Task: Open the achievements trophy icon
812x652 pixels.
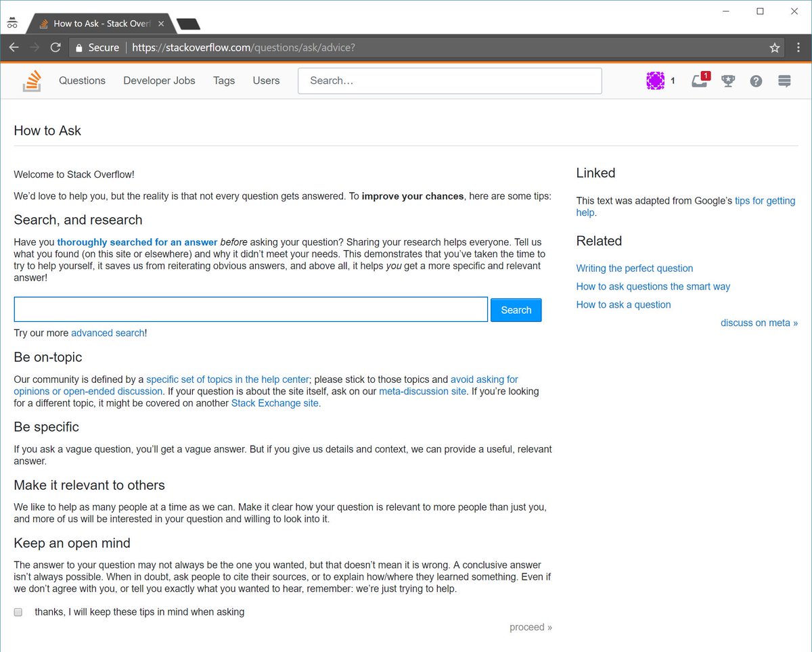Action: 728,81
